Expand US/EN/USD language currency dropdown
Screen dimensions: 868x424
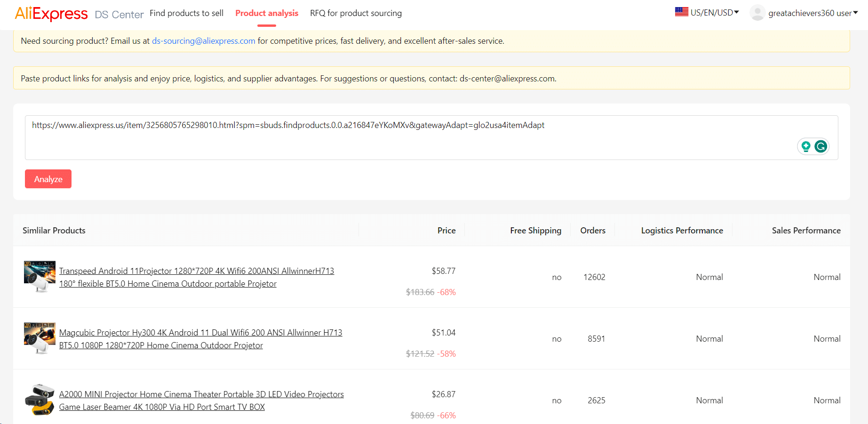tap(715, 13)
